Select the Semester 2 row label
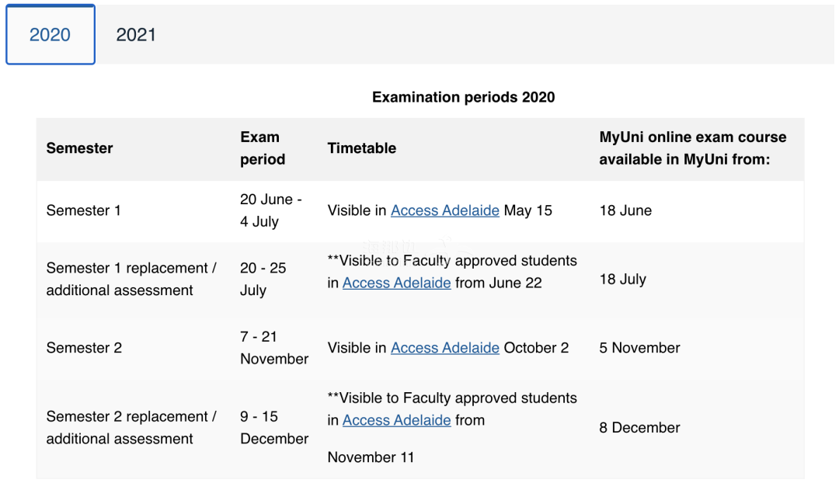Screen dimensions: 839x504 (84, 349)
